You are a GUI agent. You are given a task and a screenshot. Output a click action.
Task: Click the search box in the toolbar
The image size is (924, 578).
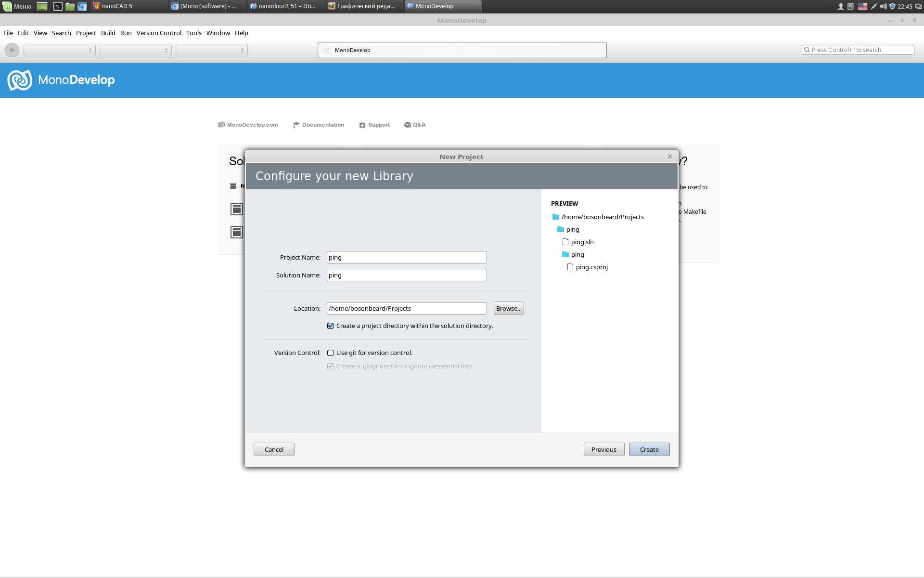(858, 50)
